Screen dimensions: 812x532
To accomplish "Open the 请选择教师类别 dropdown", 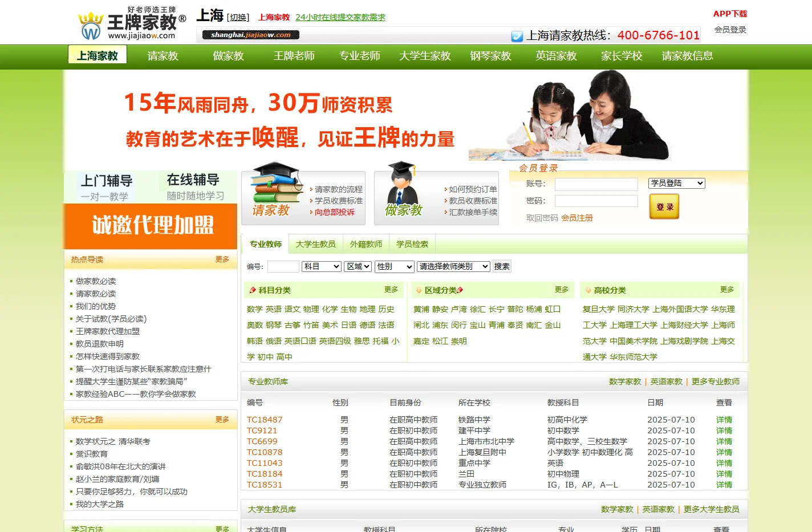I will [453, 266].
